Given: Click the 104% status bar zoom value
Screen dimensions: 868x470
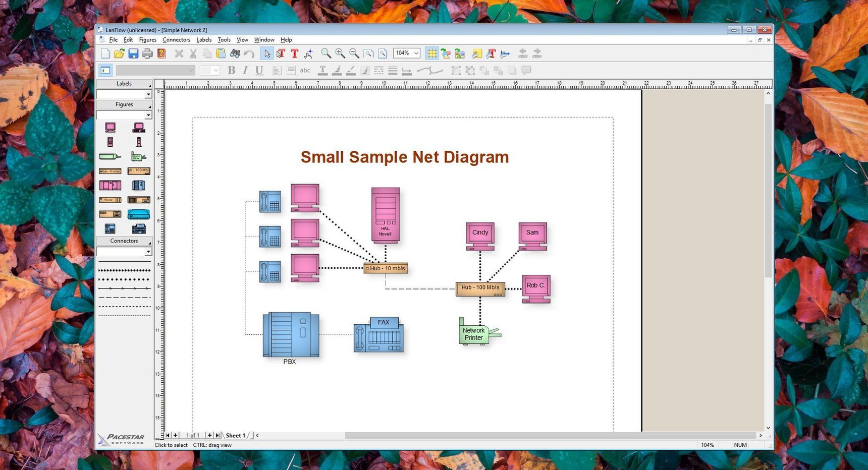Looking at the screenshot, I should [x=707, y=445].
